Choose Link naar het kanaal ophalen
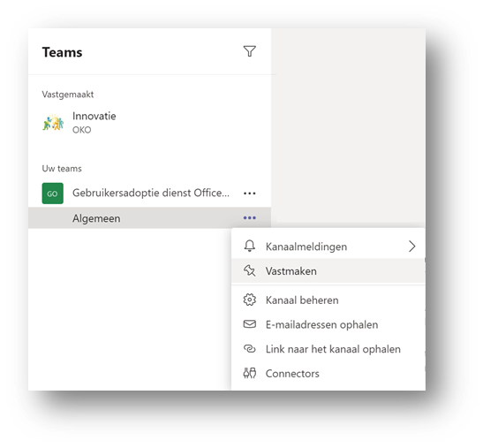Viewport: 483px width, 448px height. pos(328,349)
